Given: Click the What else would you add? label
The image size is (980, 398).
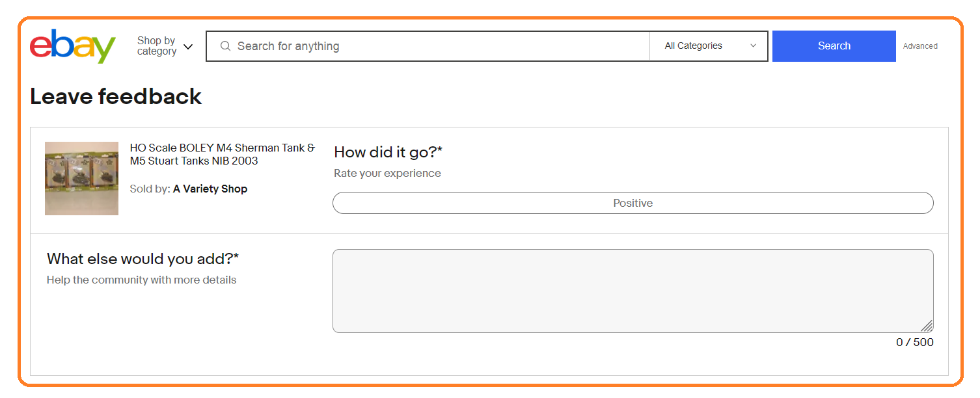Looking at the screenshot, I should click(143, 259).
